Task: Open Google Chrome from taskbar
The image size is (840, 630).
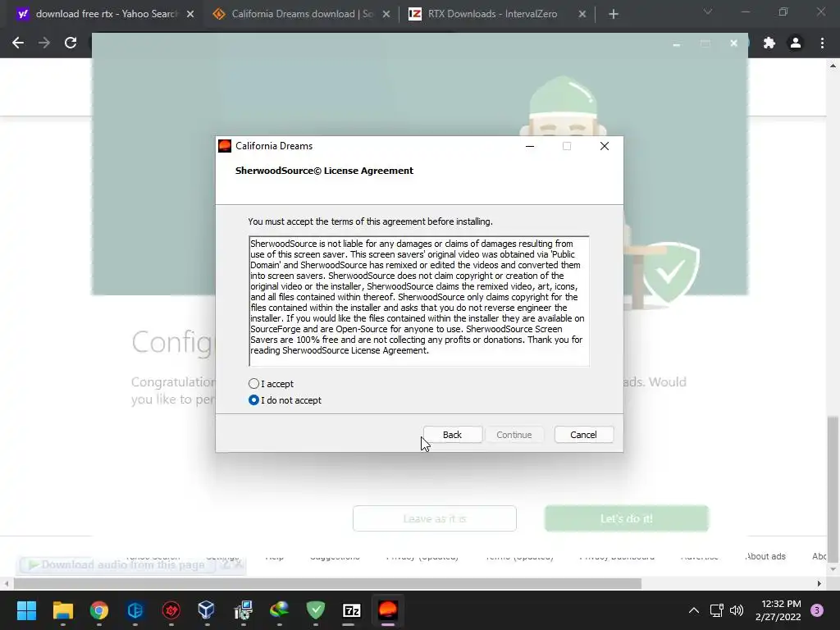Action: [x=98, y=610]
